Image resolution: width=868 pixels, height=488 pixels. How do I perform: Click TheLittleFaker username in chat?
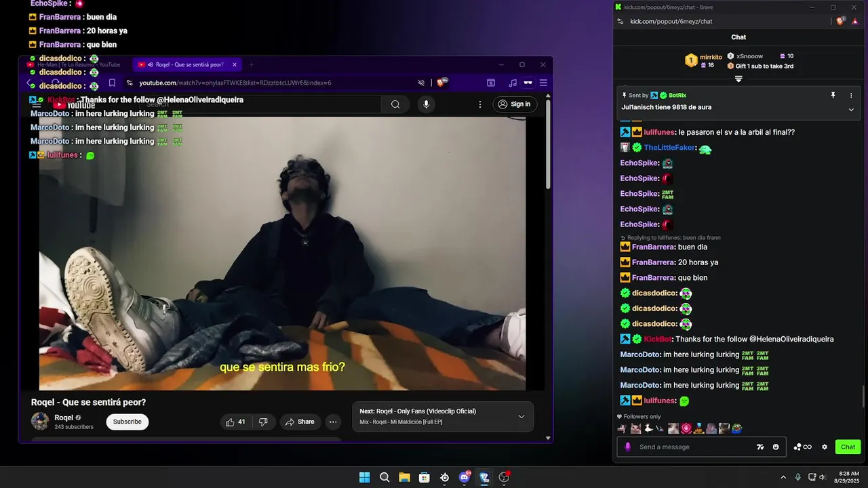(x=669, y=148)
